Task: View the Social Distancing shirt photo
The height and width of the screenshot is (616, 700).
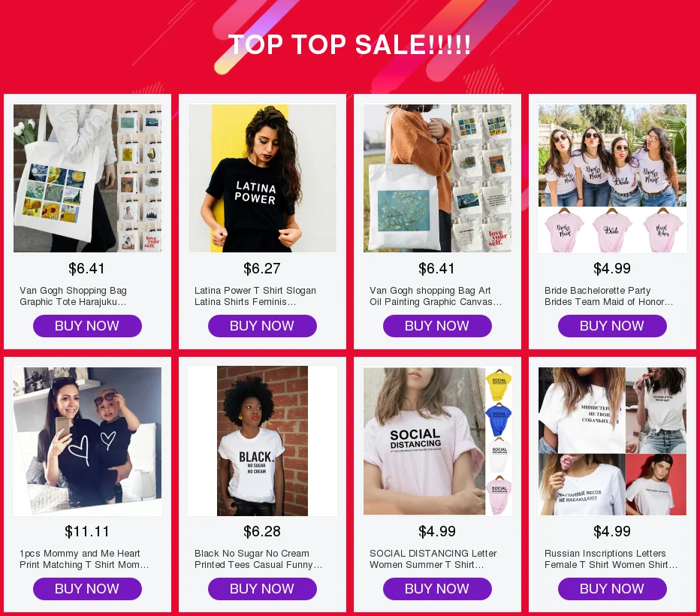Action: tap(437, 441)
